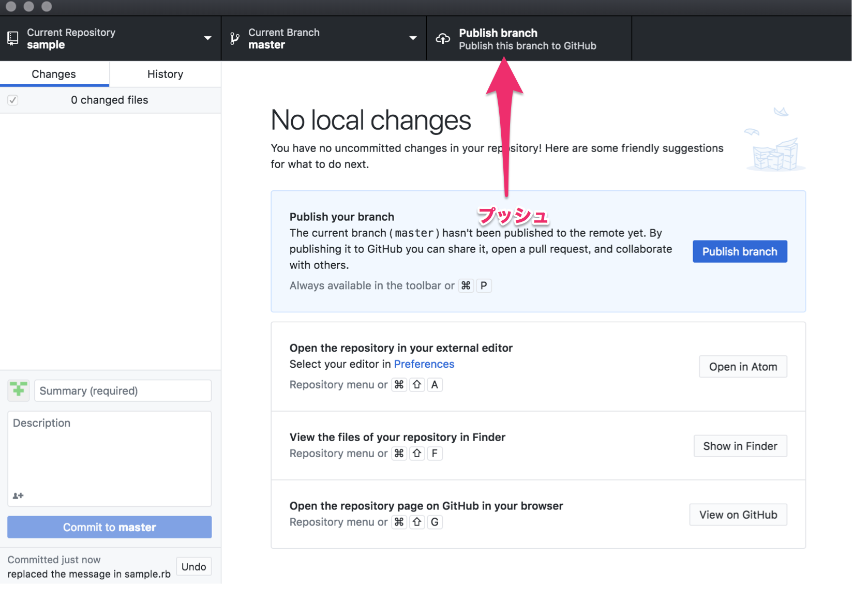Click the Commit to master button
This screenshot has width=868, height=602.
[109, 527]
